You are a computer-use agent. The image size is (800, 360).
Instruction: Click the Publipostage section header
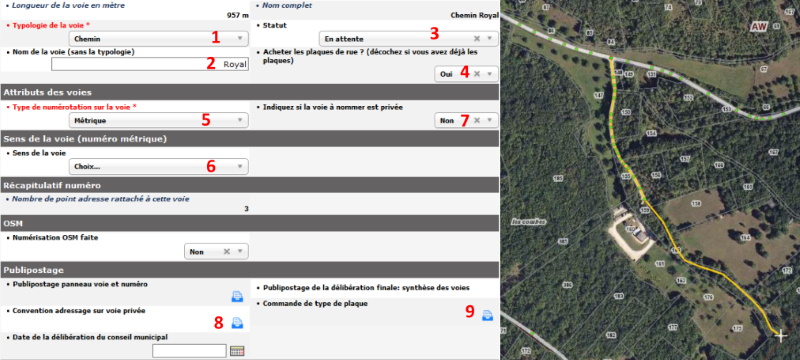pos(249,269)
